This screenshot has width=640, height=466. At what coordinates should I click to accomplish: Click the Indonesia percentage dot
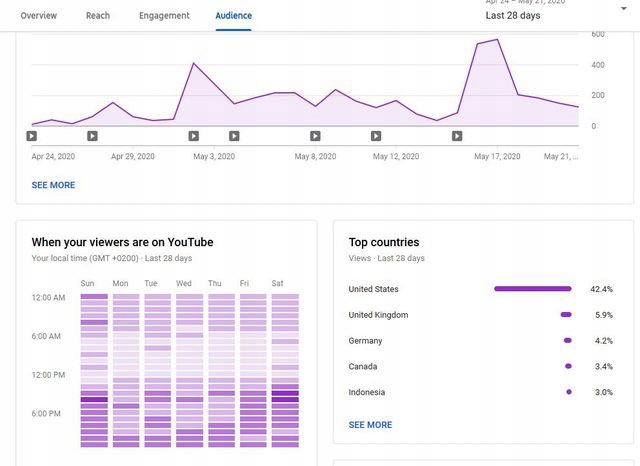click(x=569, y=392)
